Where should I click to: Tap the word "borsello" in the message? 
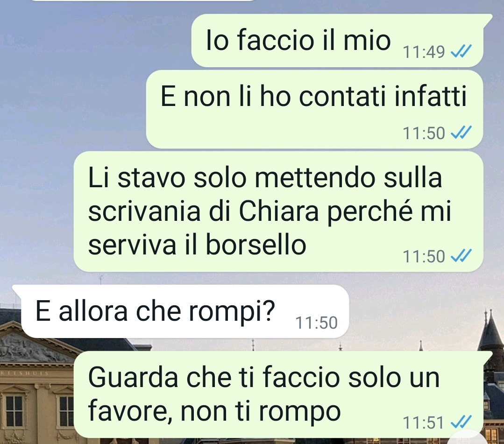pyautogui.click(x=256, y=245)
